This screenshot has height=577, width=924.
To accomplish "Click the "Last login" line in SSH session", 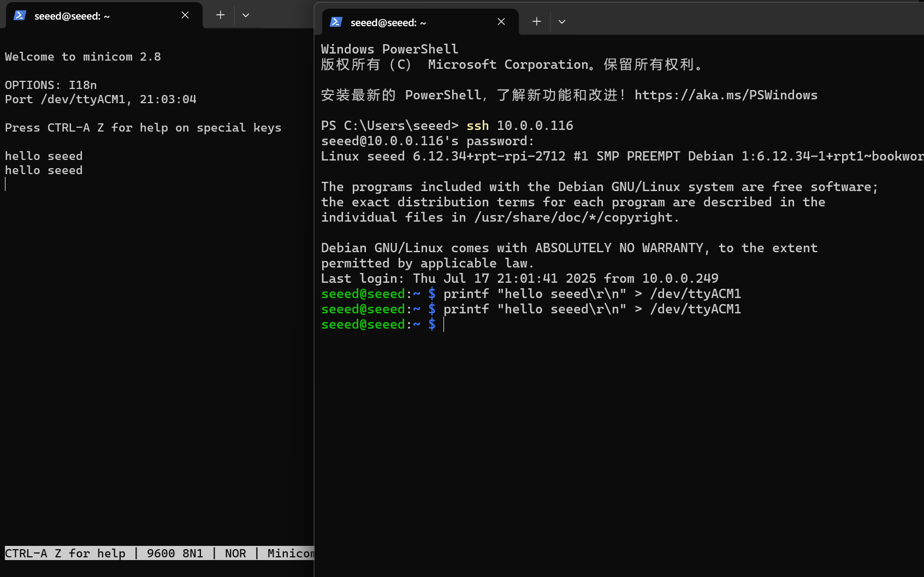I will tap(519, 279).
